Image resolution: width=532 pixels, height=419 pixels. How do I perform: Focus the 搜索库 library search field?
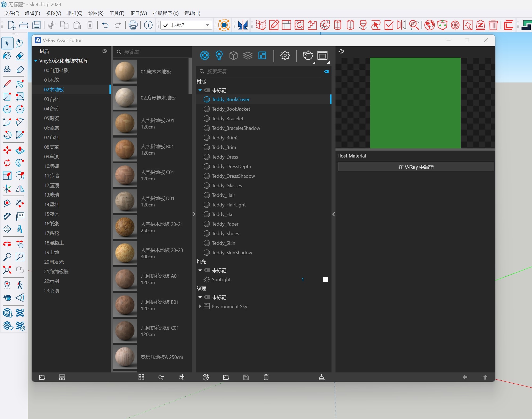click(x=152, y=52)
